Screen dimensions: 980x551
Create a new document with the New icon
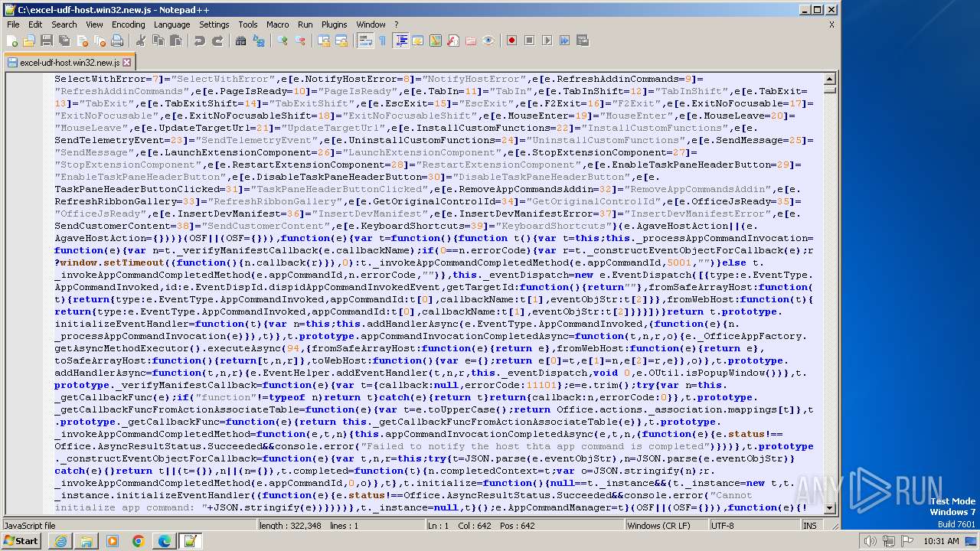coord(12,41)
